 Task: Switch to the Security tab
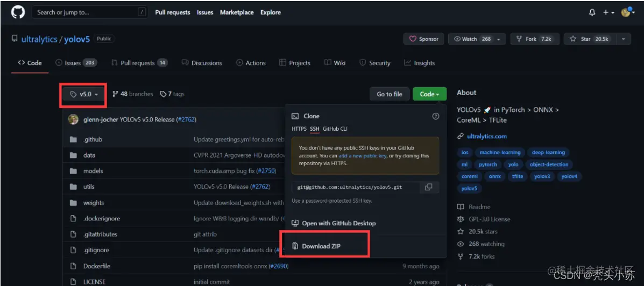coord(374,63)
